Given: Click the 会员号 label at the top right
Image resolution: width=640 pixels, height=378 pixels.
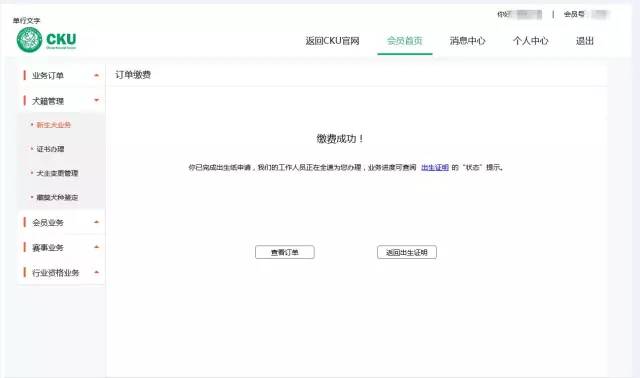Looking at the screenshot, I should (x=574, y=14).
